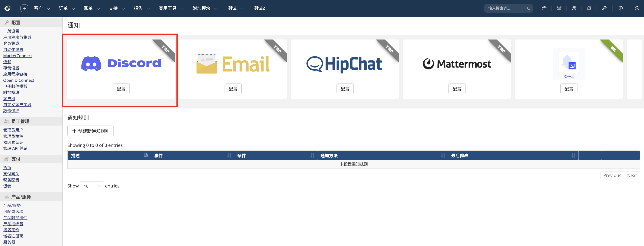Expand the 附加模块 menu in the top bar

[205, 8]
